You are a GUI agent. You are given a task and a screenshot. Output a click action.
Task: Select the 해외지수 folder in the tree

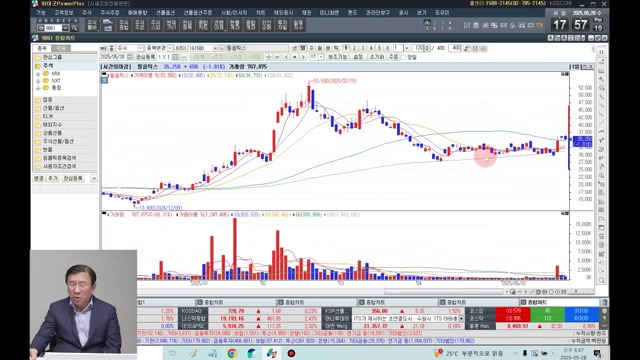[65, 124]
